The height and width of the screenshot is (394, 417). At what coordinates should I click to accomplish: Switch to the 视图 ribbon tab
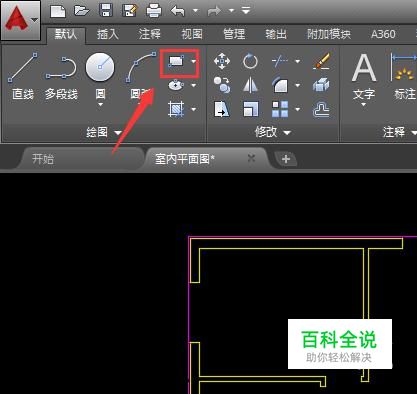click(192, 34)
